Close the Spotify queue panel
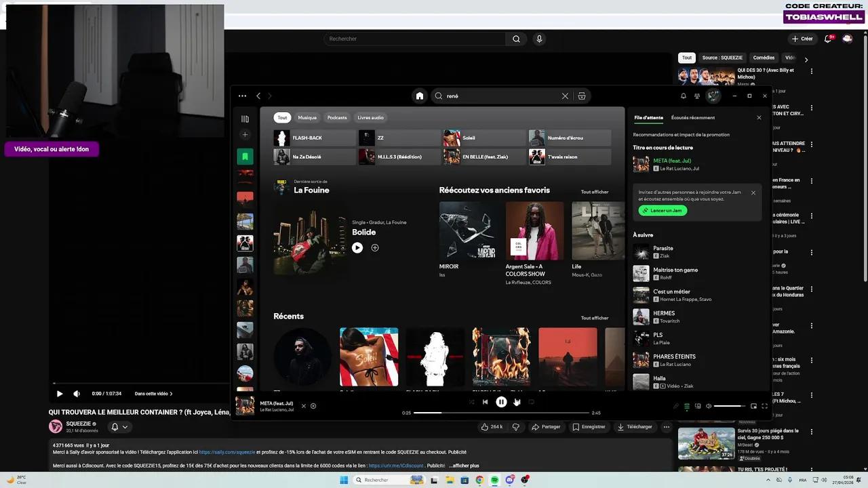868x488 pixels. pyautogui.click(x=759, y=118)
